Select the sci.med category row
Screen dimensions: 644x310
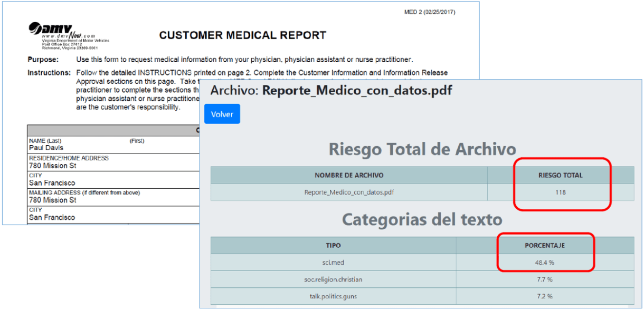click(333, 262)
